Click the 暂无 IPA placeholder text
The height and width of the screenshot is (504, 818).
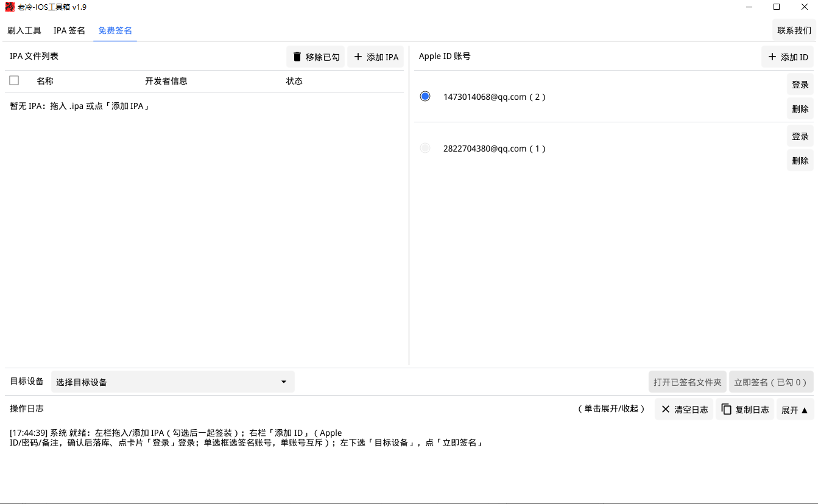[80, 106]
